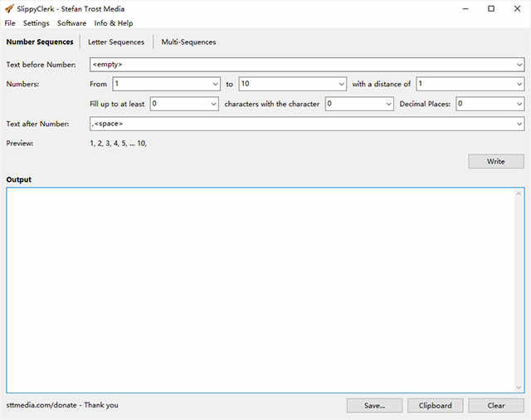
Task: Click the Save... button
Action: pyautogui.click(x=374, y=405)
